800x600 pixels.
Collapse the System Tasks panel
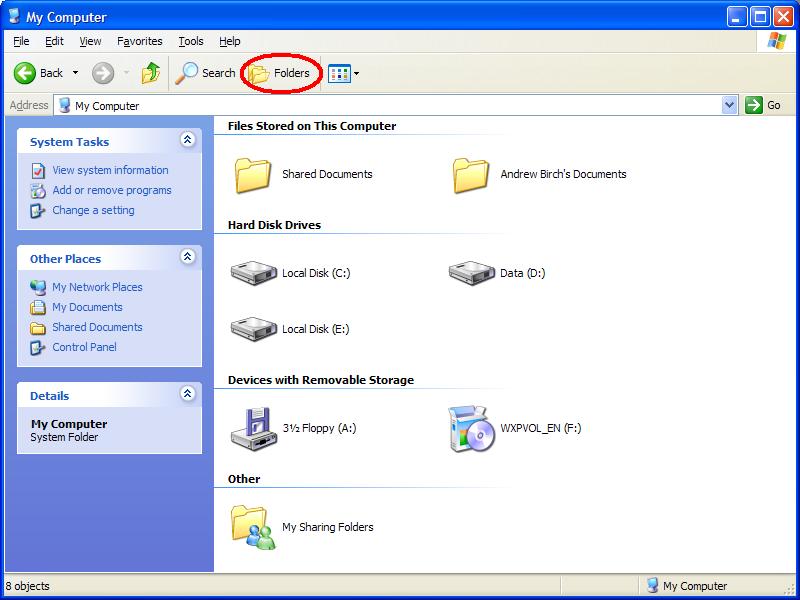[x=188, y=139]
